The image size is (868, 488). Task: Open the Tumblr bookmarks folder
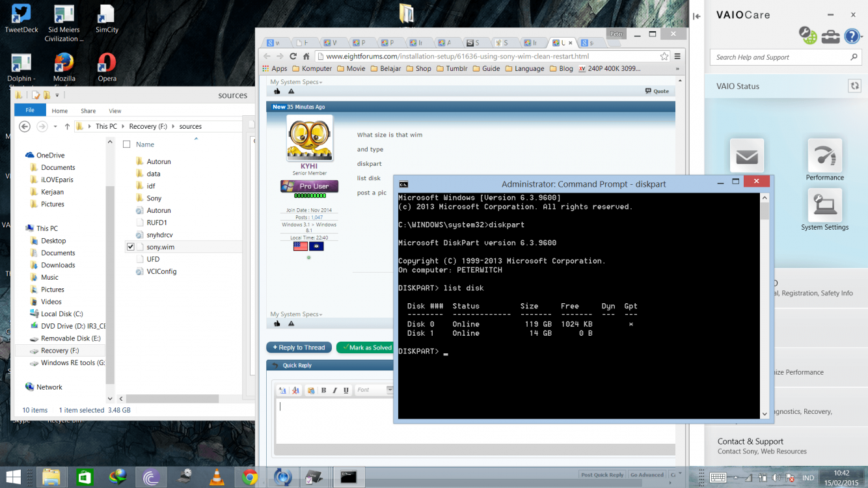[454, 68]
